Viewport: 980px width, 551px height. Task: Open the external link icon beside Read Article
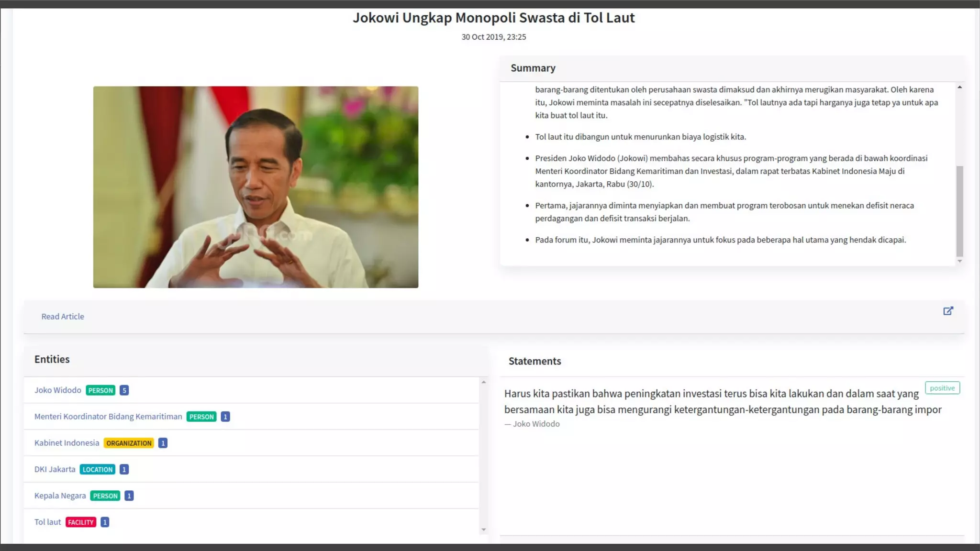click(x=948, y=311)
